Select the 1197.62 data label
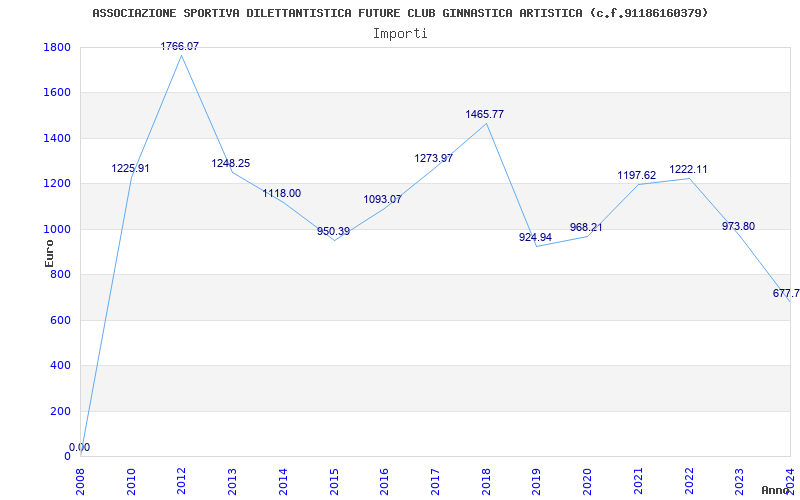The image size is (800, 500). pos(637,176)
